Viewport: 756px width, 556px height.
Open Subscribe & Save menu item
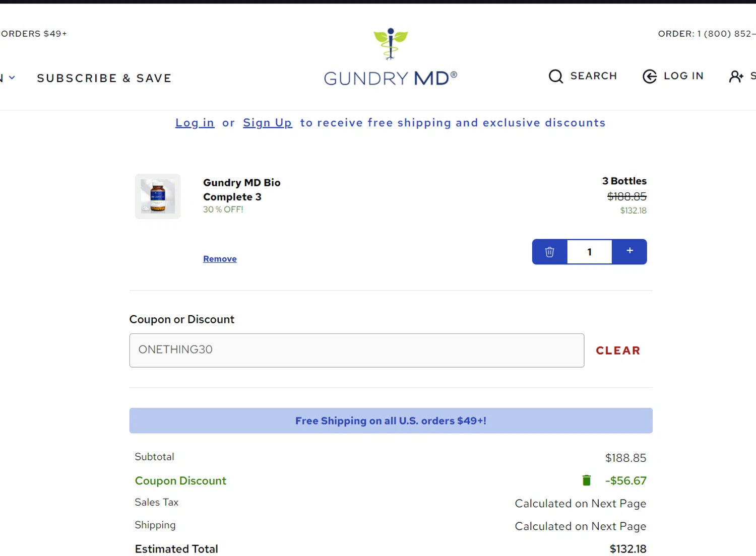104,78
